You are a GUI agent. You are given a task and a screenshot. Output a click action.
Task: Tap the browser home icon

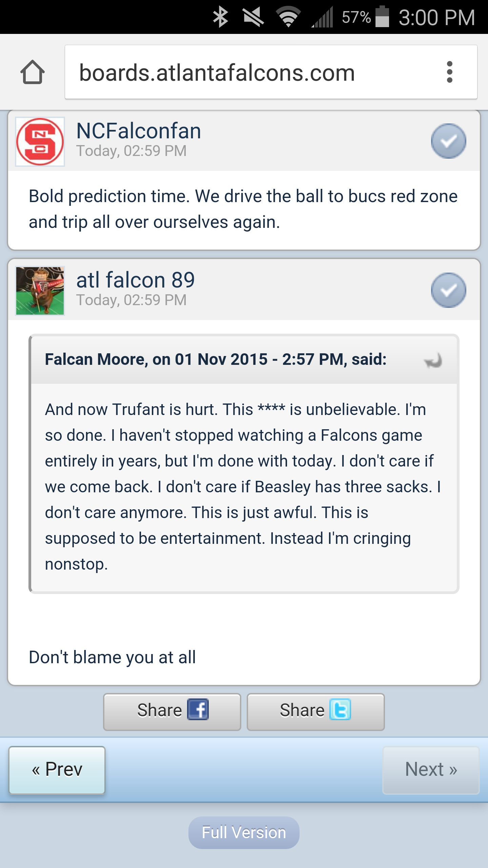(33, 72)
